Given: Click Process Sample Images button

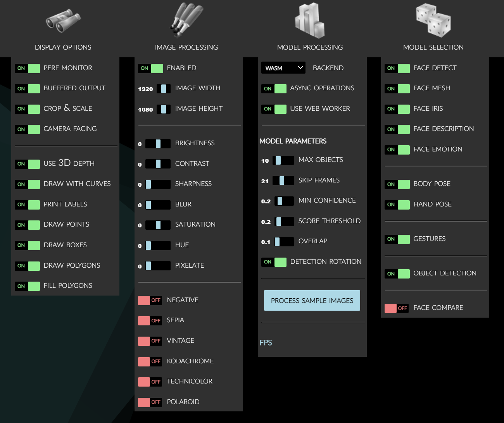Looking at the screenshot, I should click(312, 301).
